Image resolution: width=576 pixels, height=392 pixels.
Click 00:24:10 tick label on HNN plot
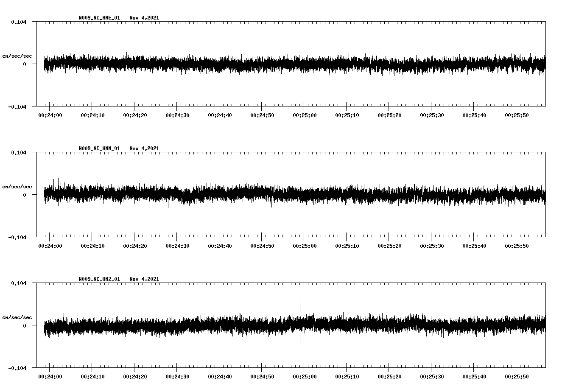tap(92, 246)
